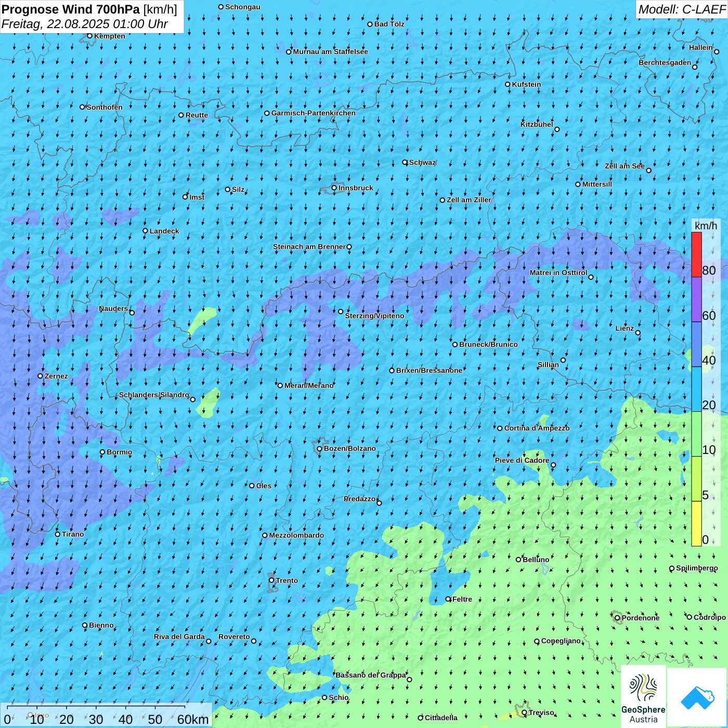728x728 pixels.
Task: Click the Treviso city marker circle
Action: [525, 712]
